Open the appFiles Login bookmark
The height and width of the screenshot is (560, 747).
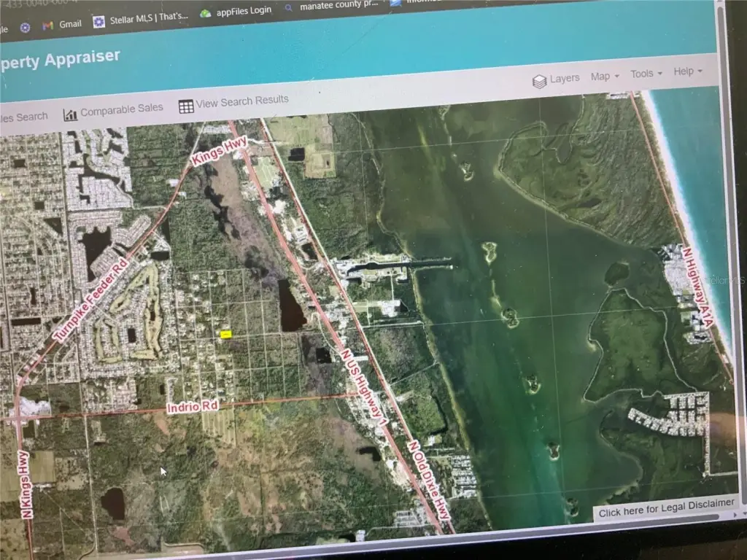[x=243, y=11]
